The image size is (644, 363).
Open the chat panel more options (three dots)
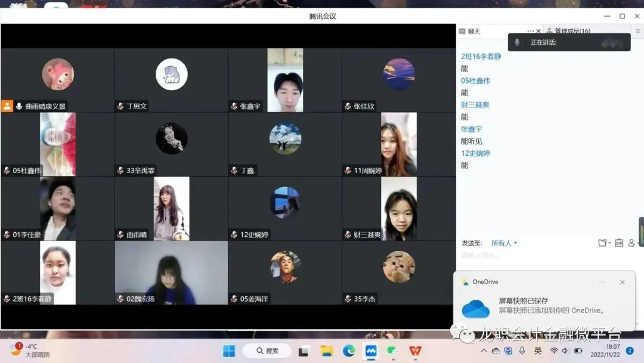pyautogui.click(x=530, y=31)
